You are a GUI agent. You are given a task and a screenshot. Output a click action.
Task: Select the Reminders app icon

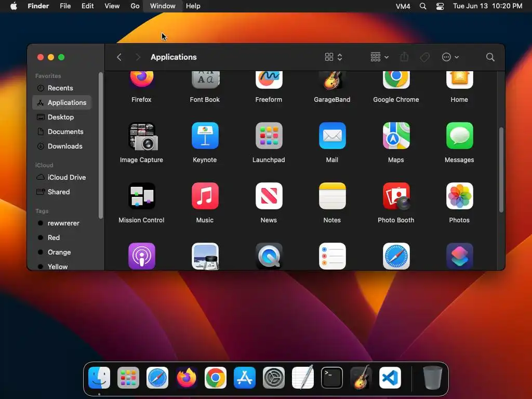tap(332, 256)
